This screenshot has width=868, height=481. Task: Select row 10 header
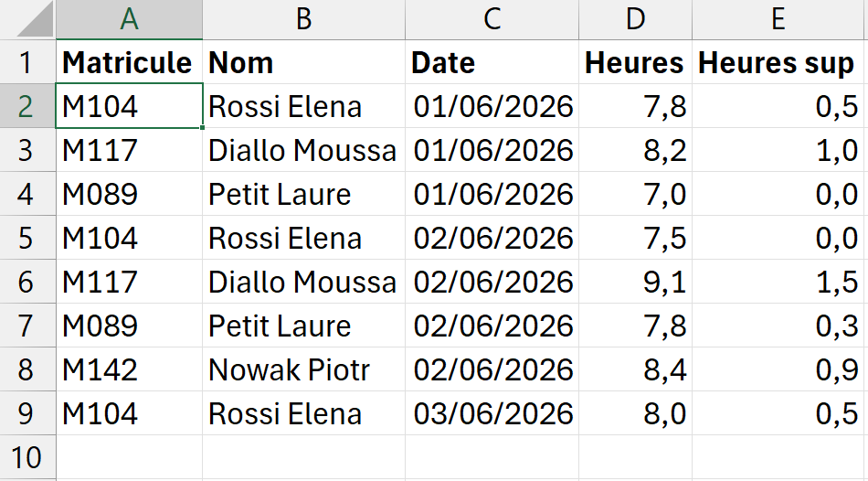(27, 457)
